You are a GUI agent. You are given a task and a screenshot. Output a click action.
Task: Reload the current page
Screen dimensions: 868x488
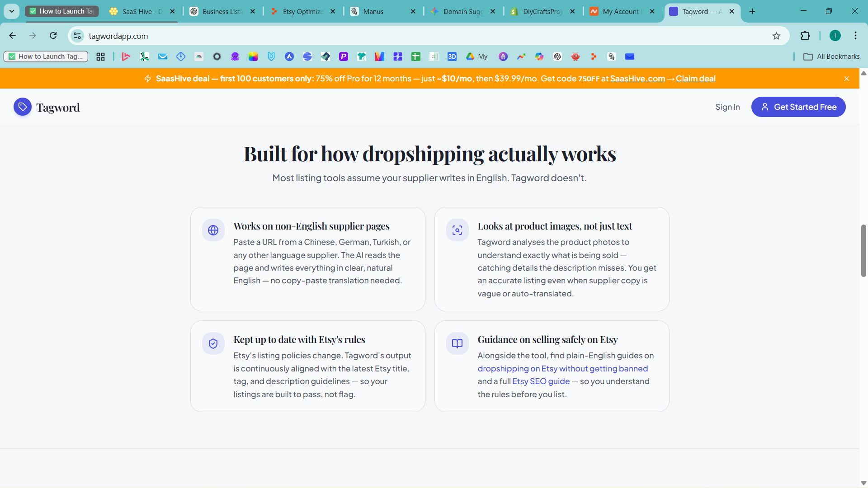(53, 36)
